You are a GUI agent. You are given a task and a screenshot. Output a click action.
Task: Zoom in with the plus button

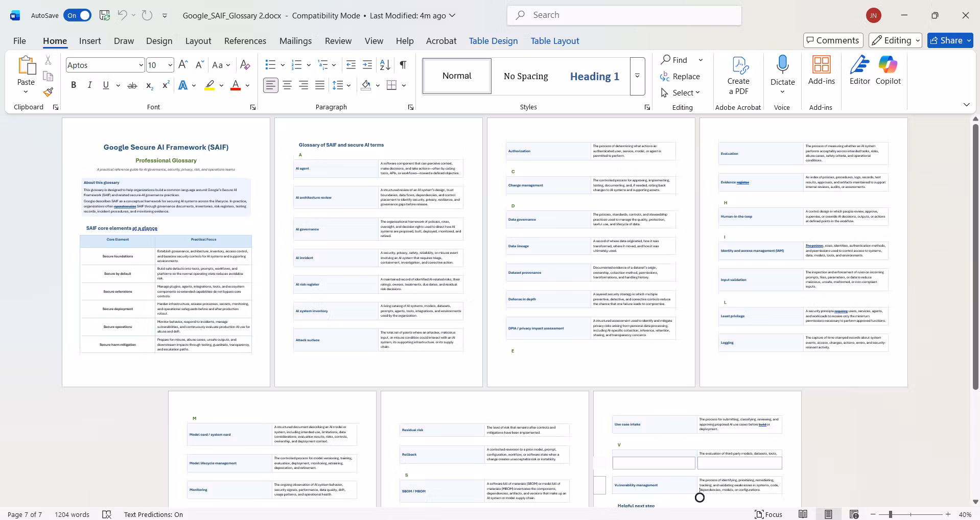[x=948, y=514]
